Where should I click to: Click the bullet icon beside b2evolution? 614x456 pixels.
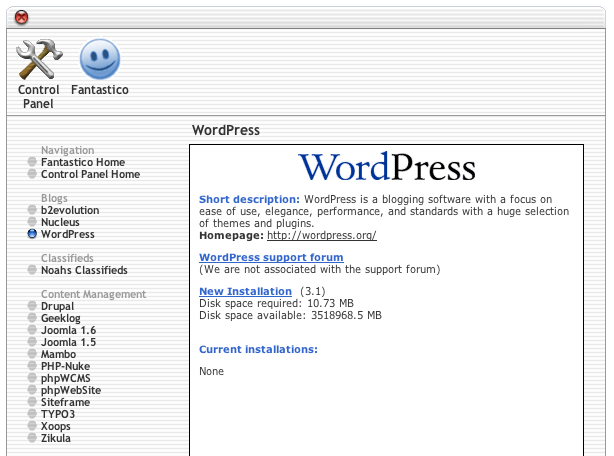(x=32, y=211)
